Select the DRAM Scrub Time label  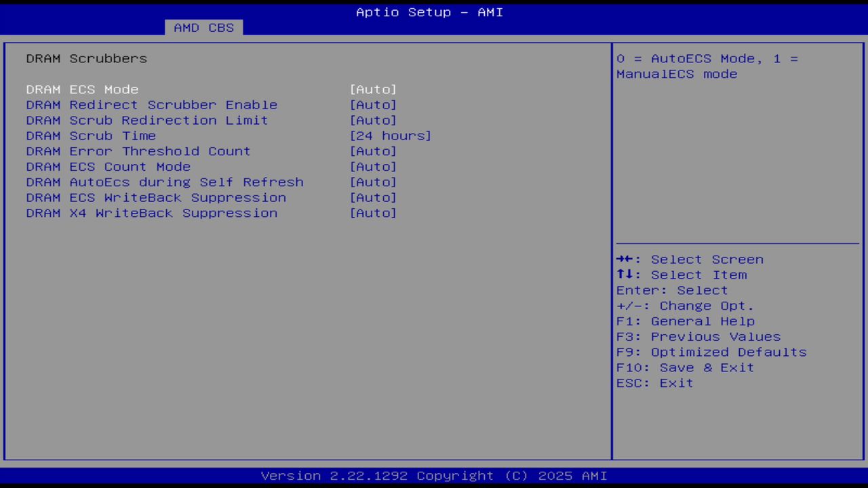click(x=91, y=136)
